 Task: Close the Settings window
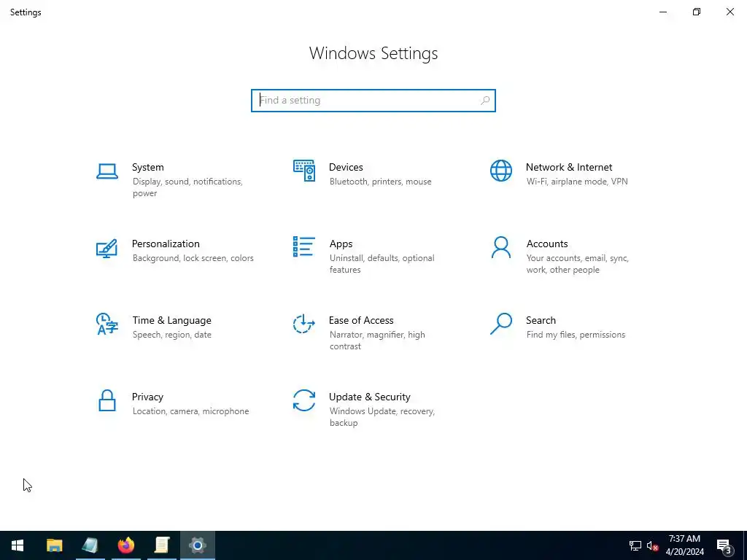click(729, 12)
